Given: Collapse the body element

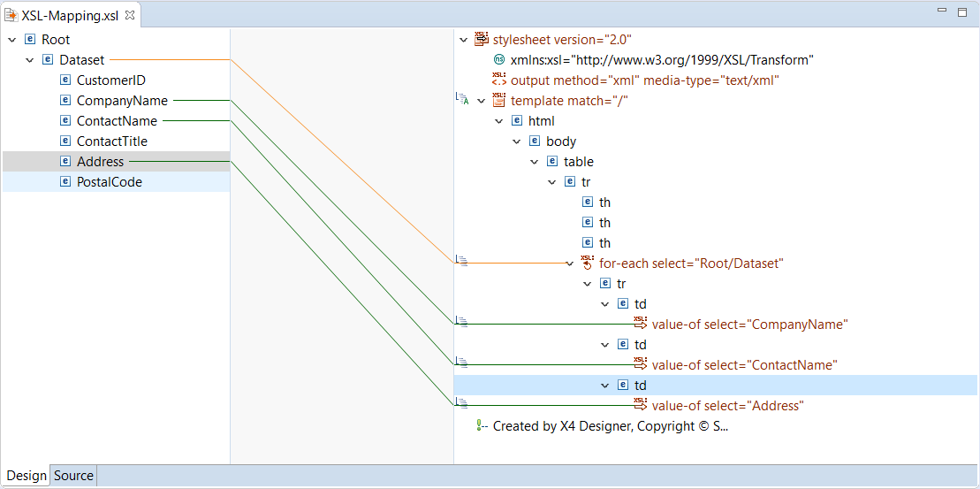Looking at the screenshot, I should pos(517,141).
